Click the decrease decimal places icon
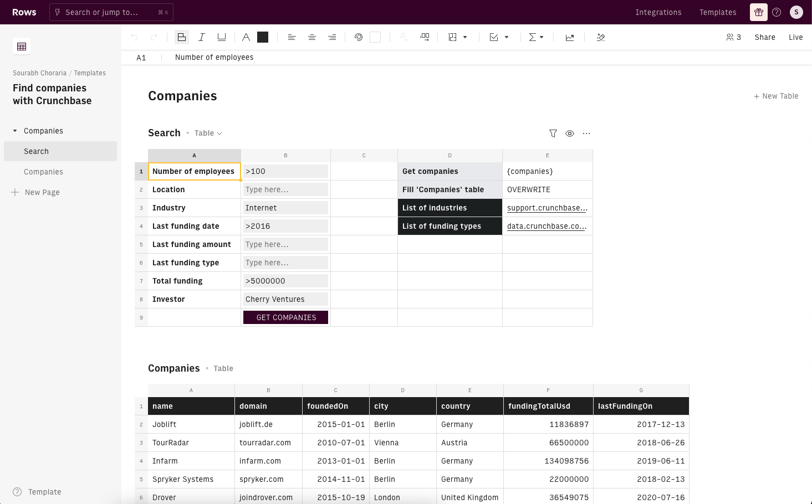The height and width of the screenshot is (504, 812). (405, 37)
